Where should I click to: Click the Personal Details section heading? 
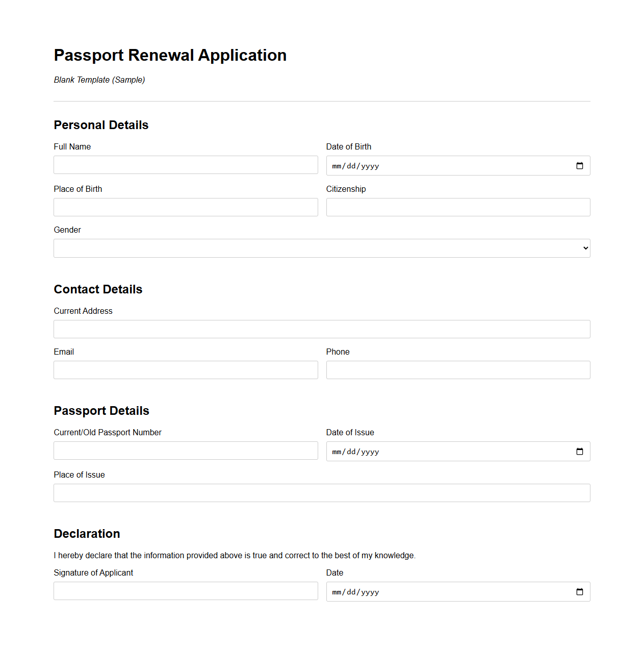101,125
